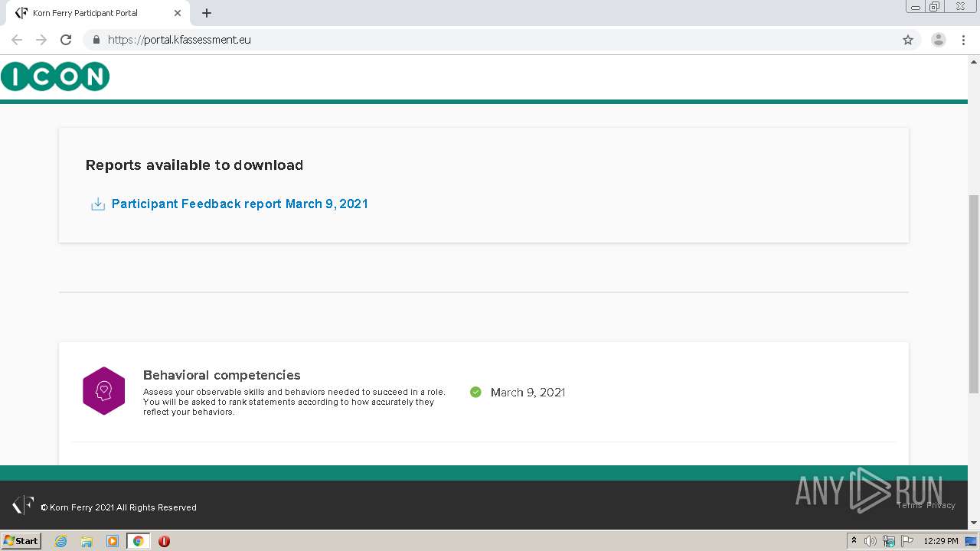Show hidden system tray icons
This screenshot has height=551, width=980.
pos(854,541)
